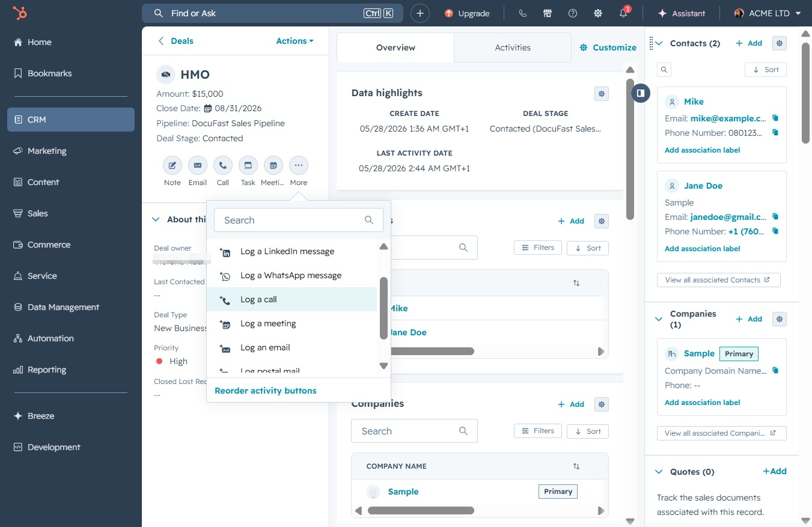Open Reporting in left navigation
Screen dimensions: 812x527
(x=71, y=370)
